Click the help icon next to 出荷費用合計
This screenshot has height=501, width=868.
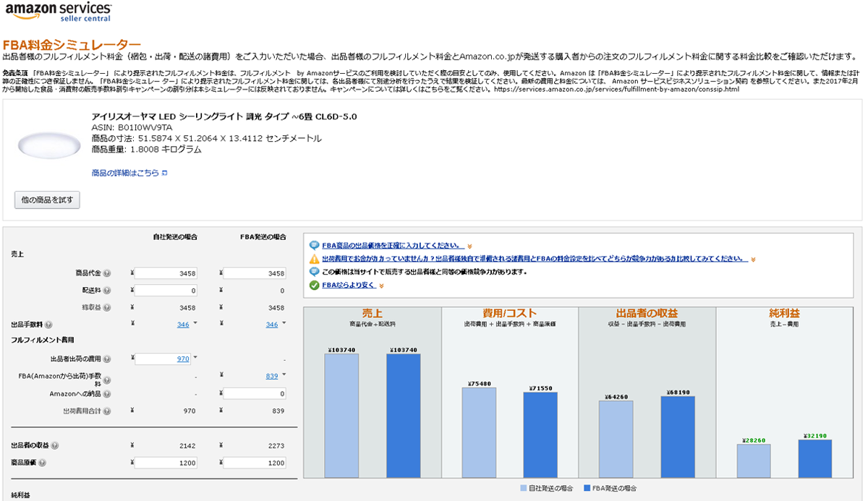point(106,411)
